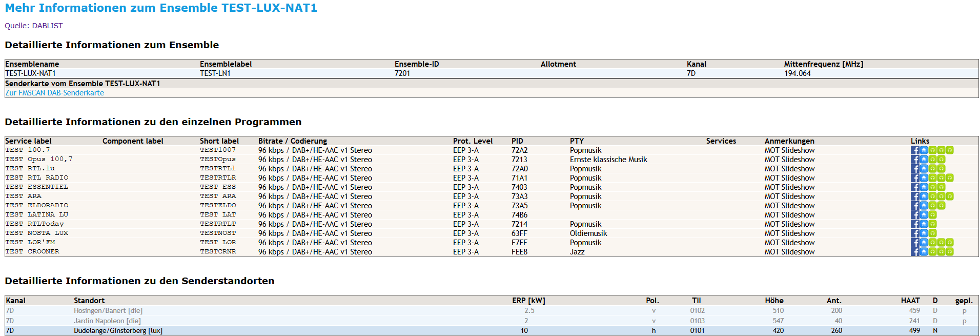Screen dimensions: 980x336
Task: Select the 'Jardin Napoleon [die]' transmitter row
Action: (x=492, y=321)
